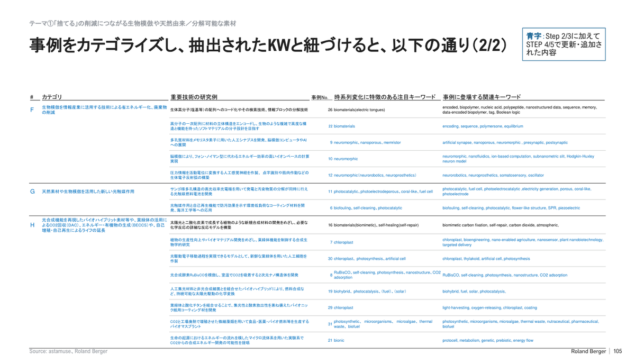Viewport: 635px width, 364px height.
Task: Click 'protocell, metabolism, genetic, prebiotic, energy flow'
Action: pos(487,340)
